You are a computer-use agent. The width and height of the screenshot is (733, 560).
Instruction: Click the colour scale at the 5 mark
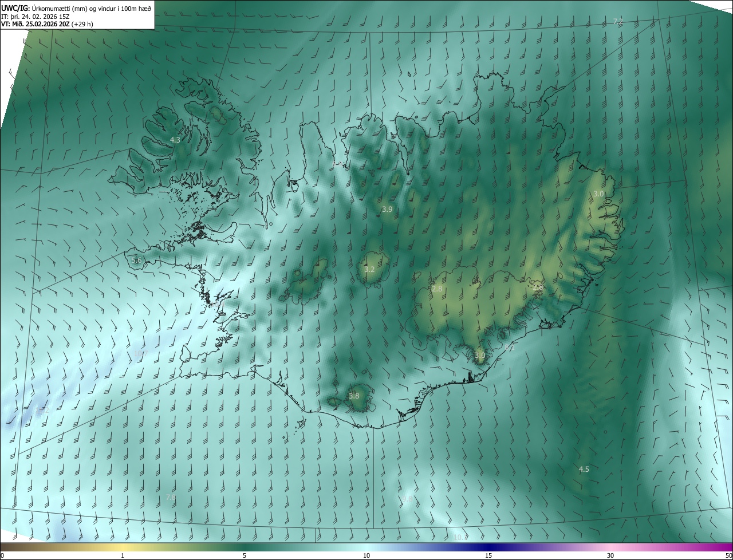pos(245,555)
